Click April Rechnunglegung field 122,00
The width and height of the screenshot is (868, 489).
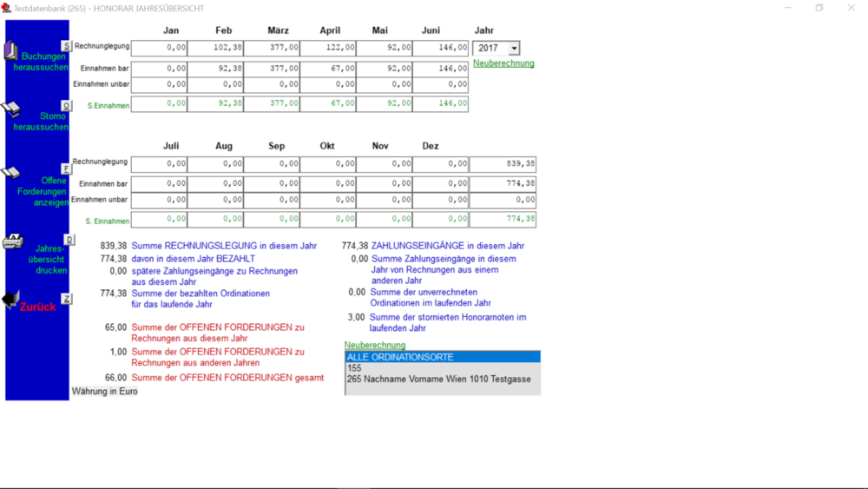[328, 48]
